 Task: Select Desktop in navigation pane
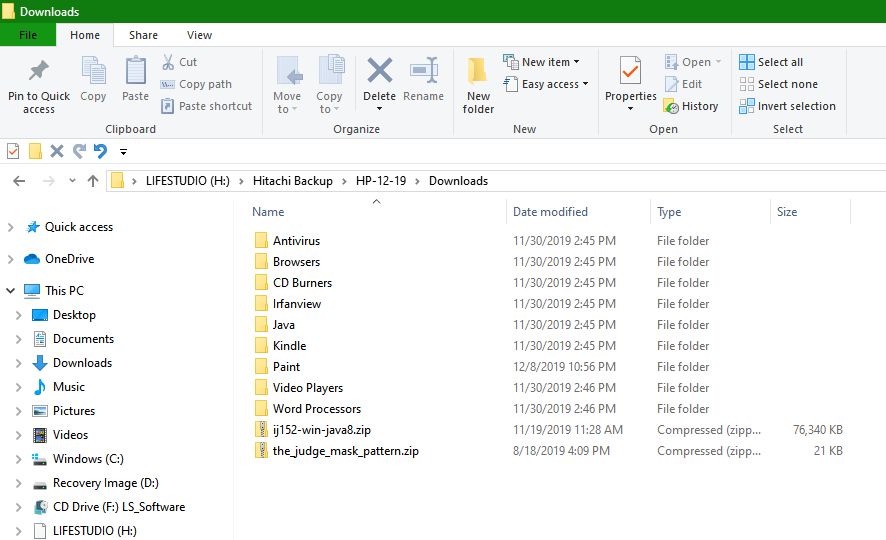[74, 315]
